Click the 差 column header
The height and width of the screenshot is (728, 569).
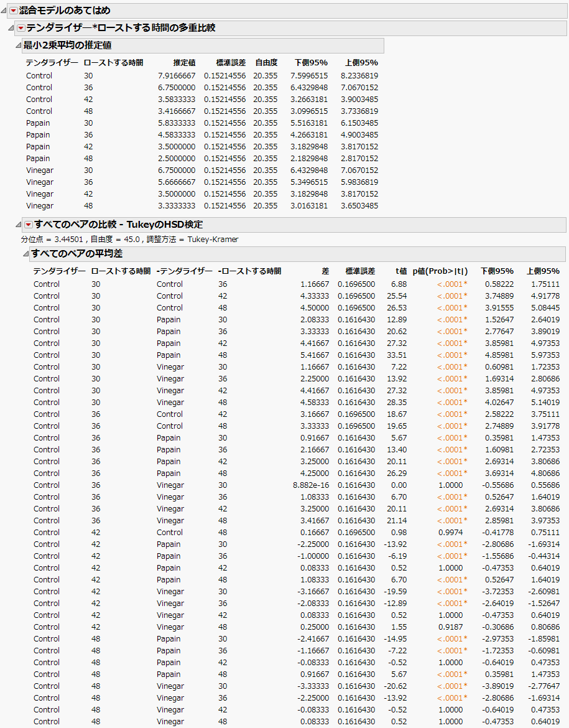pyautogui.click(x=325, y=271)
